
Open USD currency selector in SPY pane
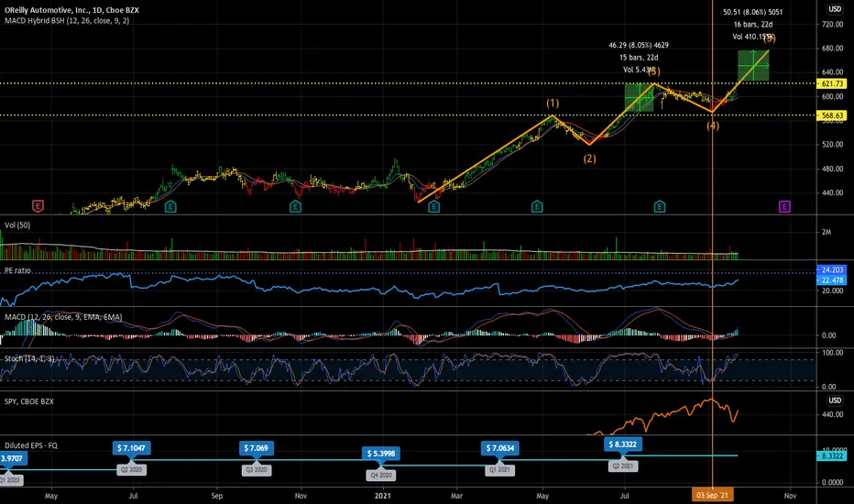pyautogui.click(x=835, y=400)
